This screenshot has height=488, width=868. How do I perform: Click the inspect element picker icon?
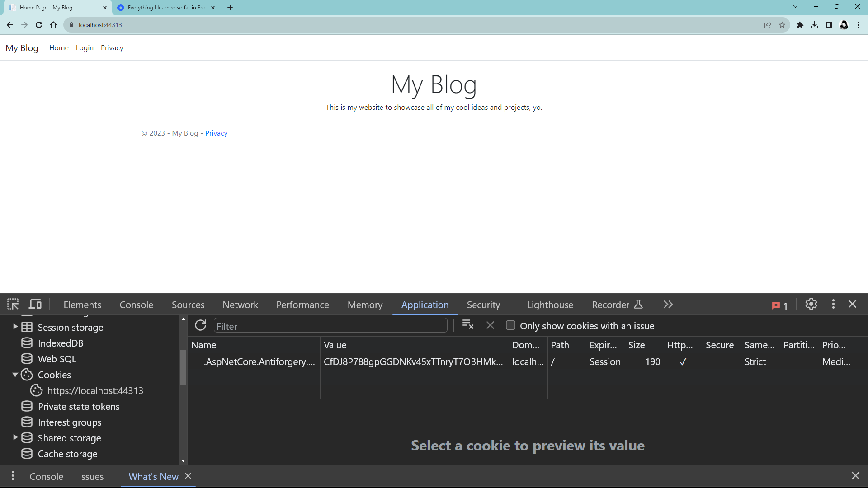tap(13, 305)
